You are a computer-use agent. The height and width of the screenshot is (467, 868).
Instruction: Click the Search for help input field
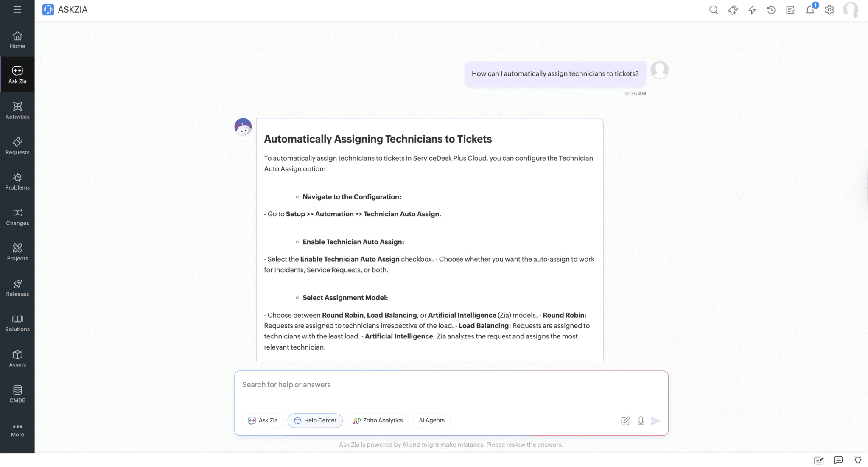point(451,385)
